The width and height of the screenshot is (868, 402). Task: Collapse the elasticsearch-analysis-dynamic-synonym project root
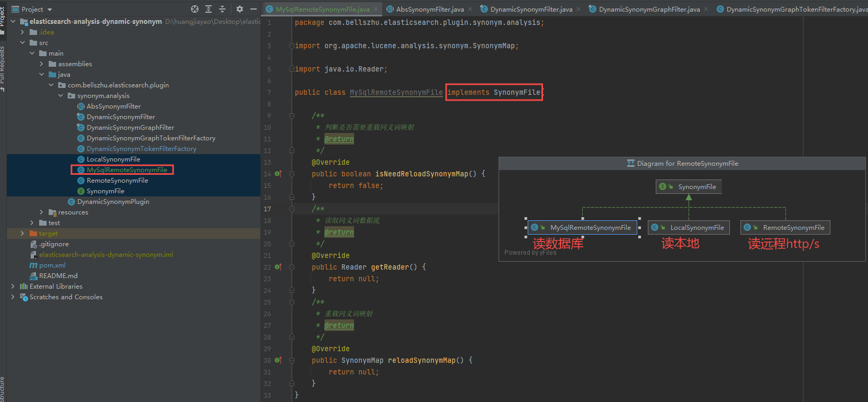point(13,21)
